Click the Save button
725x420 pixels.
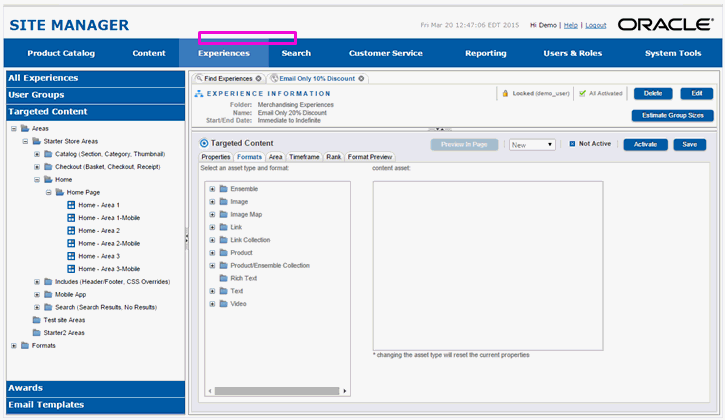click(689, 144)
